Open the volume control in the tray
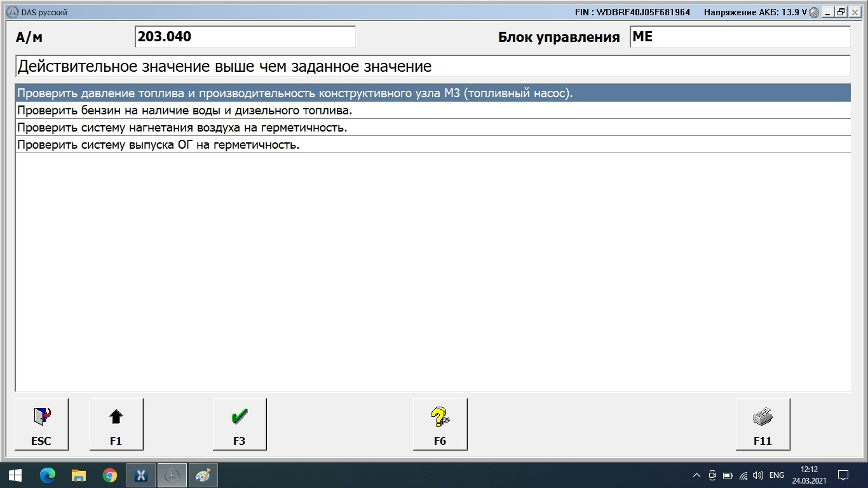 click(x=757, y=475)
